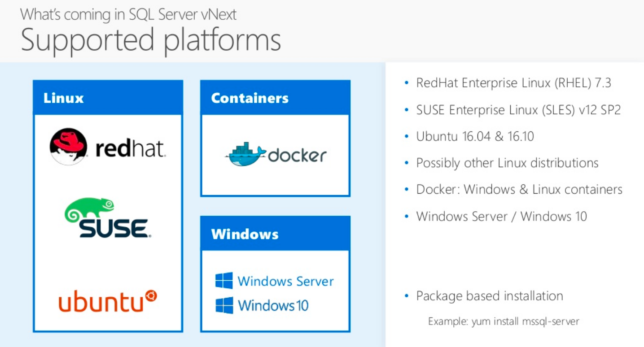This screenshot has height=347, width=644.
Task: Click 'What's coming in SQL Server vNext' subtitle
Action: (x=128, y=14)
